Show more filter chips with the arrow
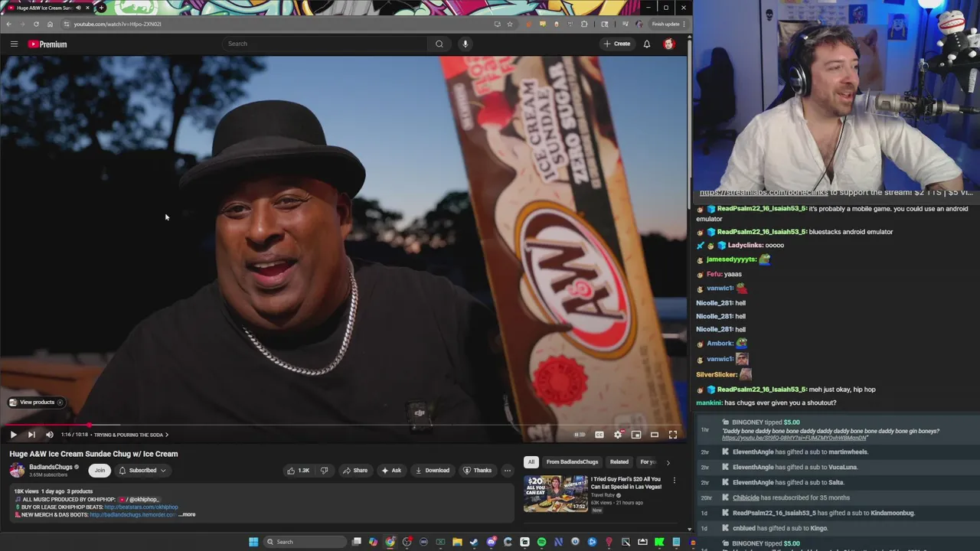 tap(668, 462)
